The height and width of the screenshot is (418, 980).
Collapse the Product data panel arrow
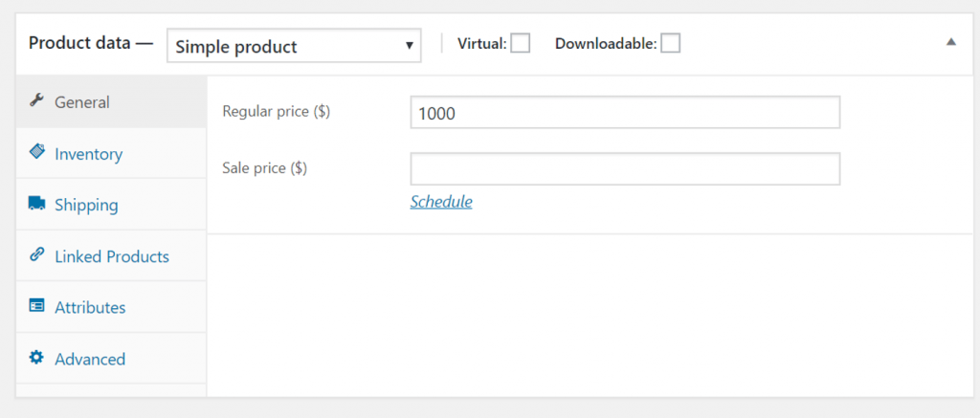click(x=950, y=42)
